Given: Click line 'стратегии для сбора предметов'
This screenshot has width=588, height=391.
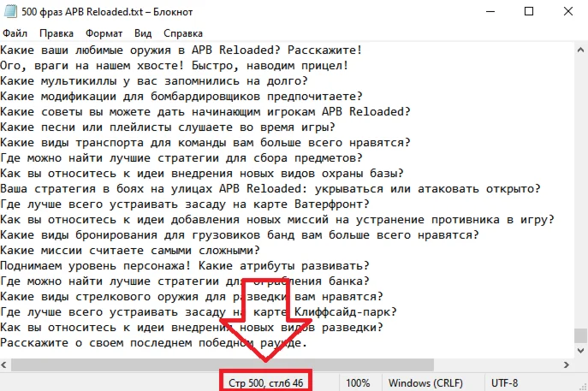Looking at the screenshot, I should (181, 157).
